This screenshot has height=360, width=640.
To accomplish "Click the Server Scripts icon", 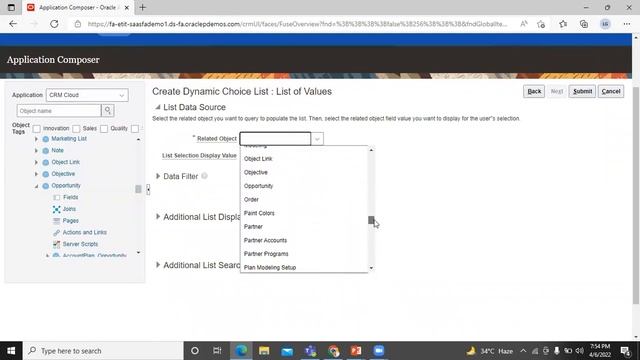I will (x=57, y=244).
